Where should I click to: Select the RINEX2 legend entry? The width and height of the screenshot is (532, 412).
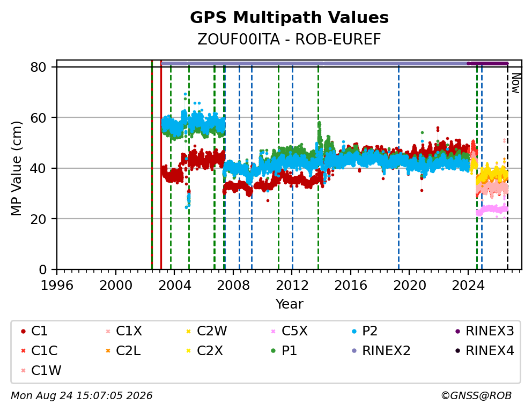coord(381,351)
